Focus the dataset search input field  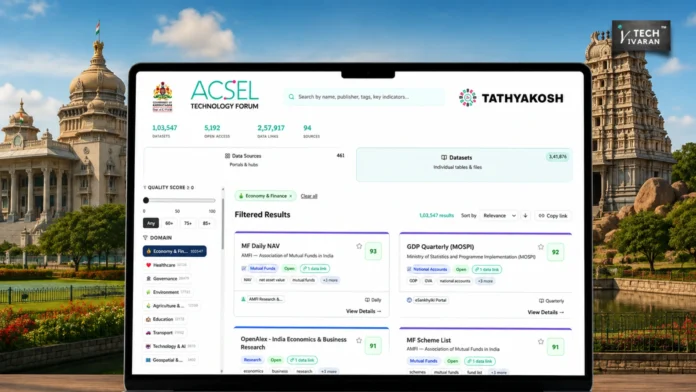(x=364, y=97)
